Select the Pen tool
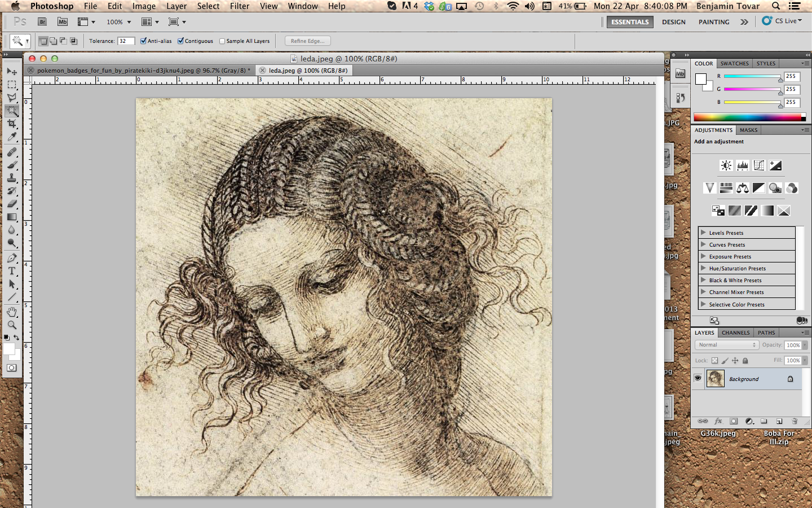 point(12,258)
